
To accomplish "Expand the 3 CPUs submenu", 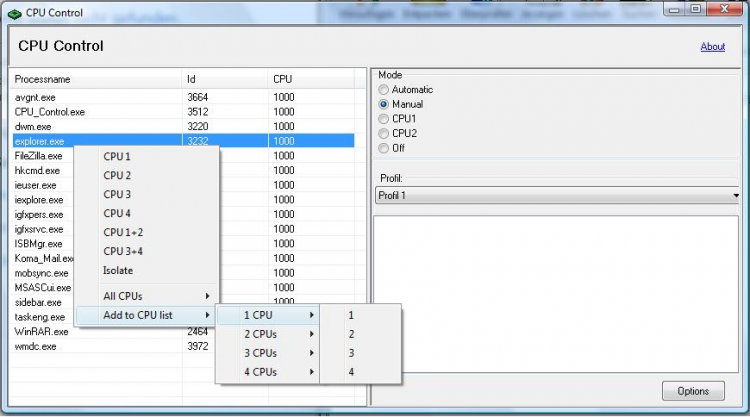I will point(268,353).
